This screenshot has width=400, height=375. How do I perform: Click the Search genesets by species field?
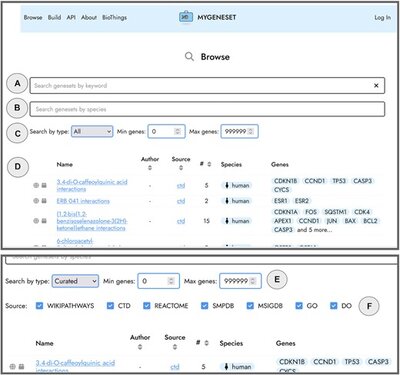tap(207, 109)
